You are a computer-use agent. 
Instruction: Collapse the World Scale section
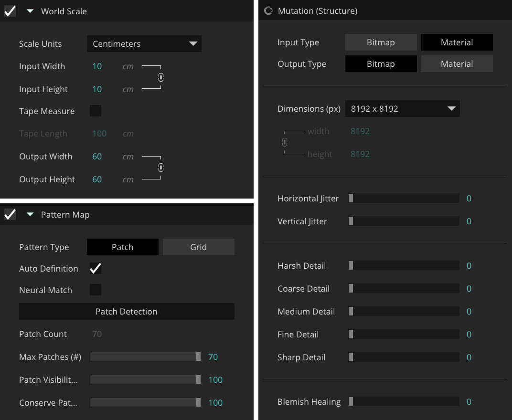30,11
